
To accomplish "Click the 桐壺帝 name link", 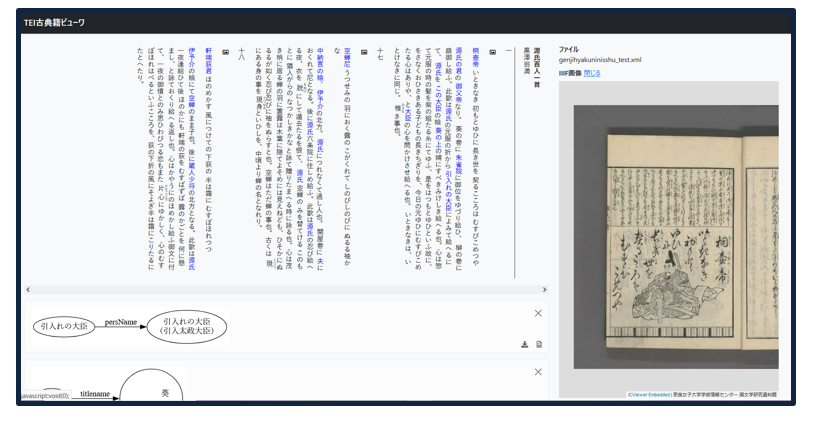I will [x=476, y=57].
